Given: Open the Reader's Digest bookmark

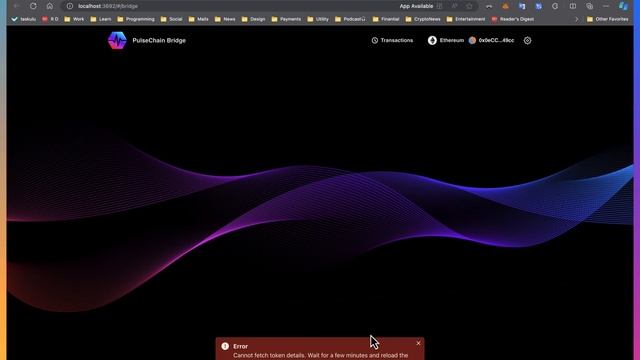Looking at the screenshot, I should pos(513,19).
